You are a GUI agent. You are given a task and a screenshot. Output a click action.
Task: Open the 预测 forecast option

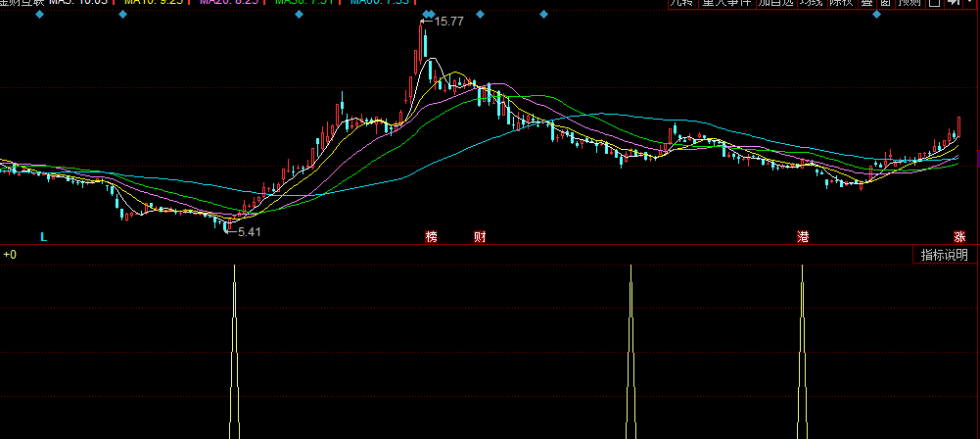point(910,4)
